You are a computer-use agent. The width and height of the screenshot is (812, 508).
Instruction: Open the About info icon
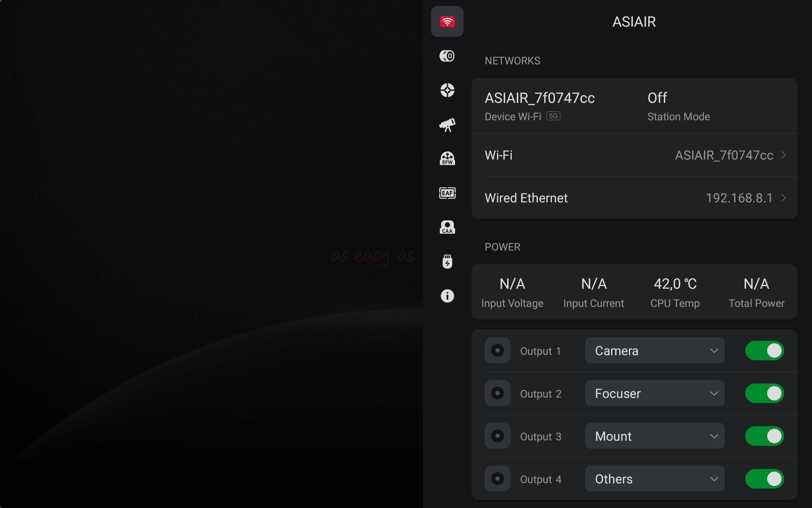(447, 296)
